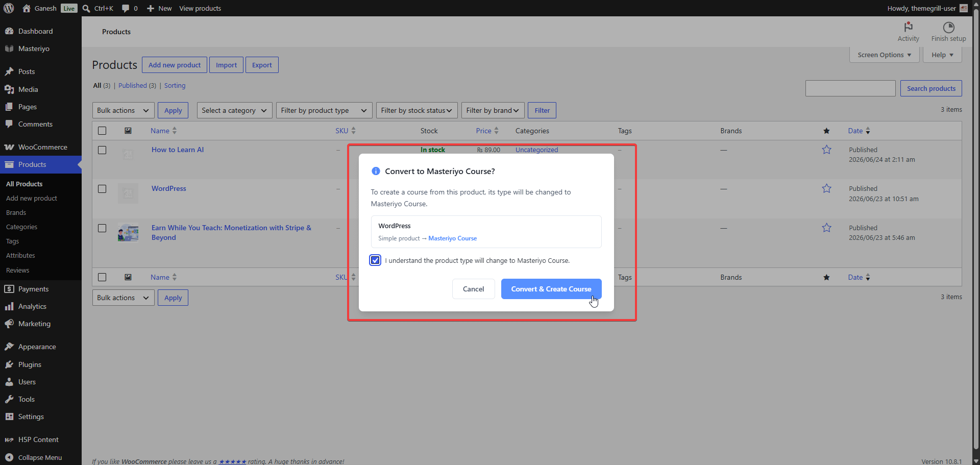
Task: Open the Finish setup progress icon
Action: click(948, 27)
